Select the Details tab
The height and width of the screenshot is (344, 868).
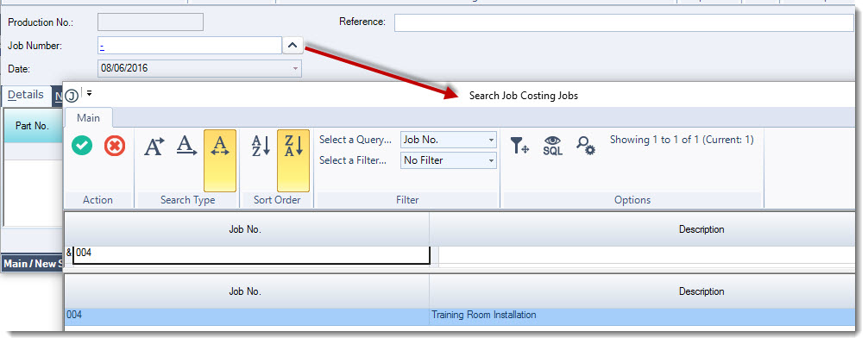tap(26, 95)
